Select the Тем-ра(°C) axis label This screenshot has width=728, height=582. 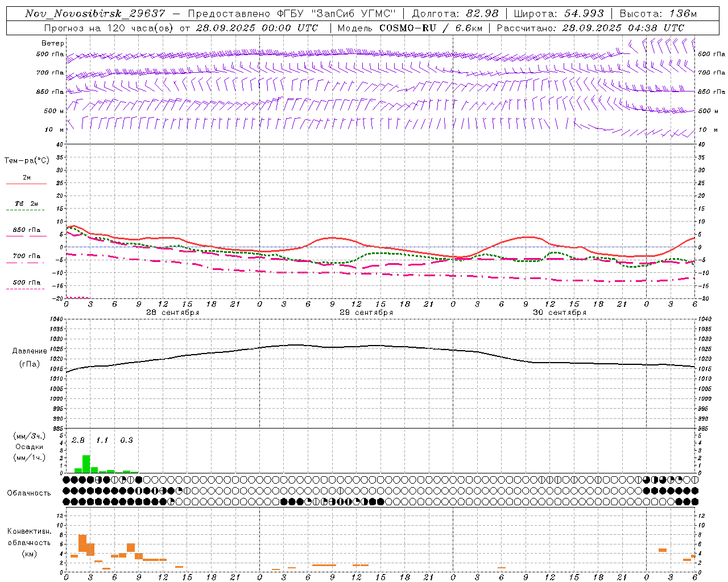click(27, 161)
